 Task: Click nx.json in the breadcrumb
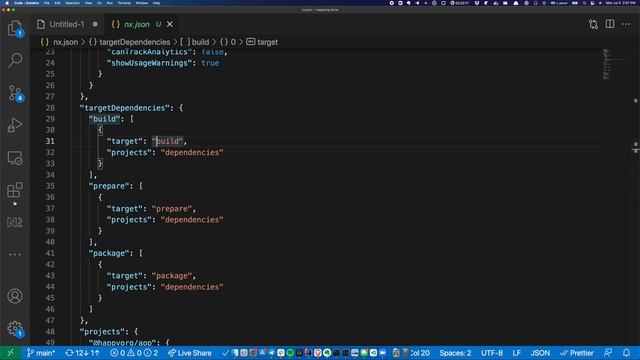point(65,42)
